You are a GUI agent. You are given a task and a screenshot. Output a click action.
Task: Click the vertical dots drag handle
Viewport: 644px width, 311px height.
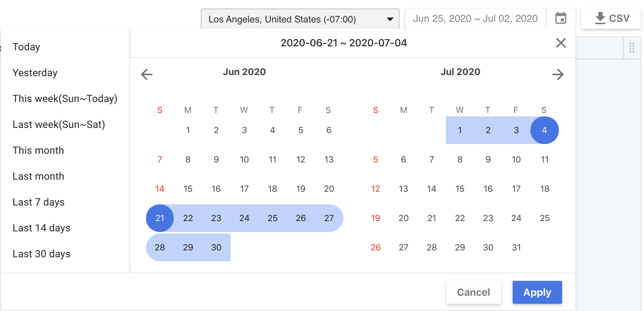pyautogui.click(x=632, y=48)
